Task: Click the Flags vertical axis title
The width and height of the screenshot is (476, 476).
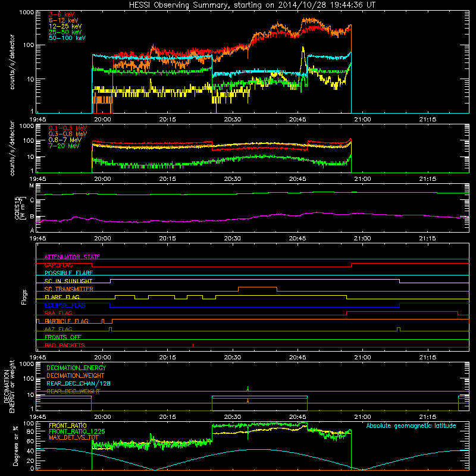Action: click(24, 297)
